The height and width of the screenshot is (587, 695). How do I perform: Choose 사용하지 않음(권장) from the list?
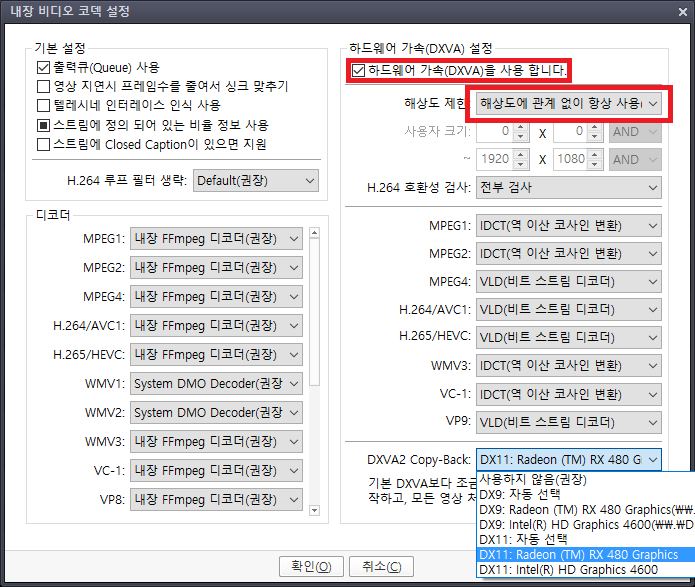click(530, 480)
